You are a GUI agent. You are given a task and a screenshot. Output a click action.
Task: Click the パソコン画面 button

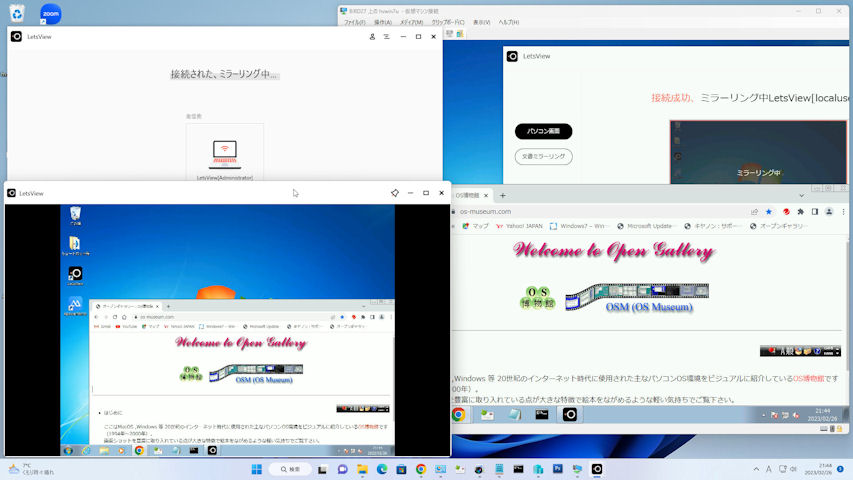click(543, 131)
